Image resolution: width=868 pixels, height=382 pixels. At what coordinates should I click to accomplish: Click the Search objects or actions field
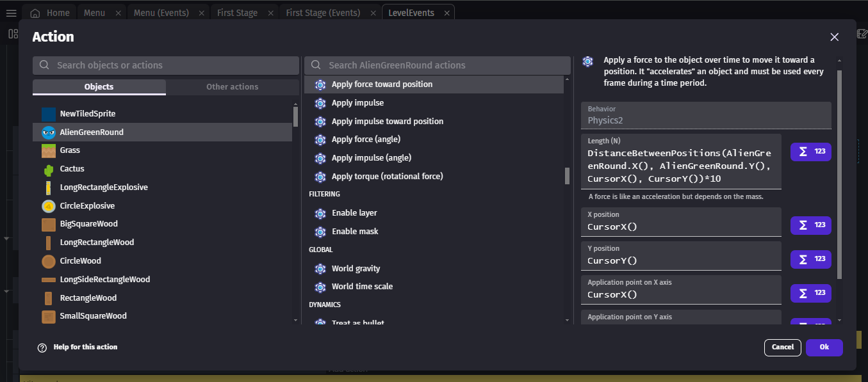[x=167, y=65]
